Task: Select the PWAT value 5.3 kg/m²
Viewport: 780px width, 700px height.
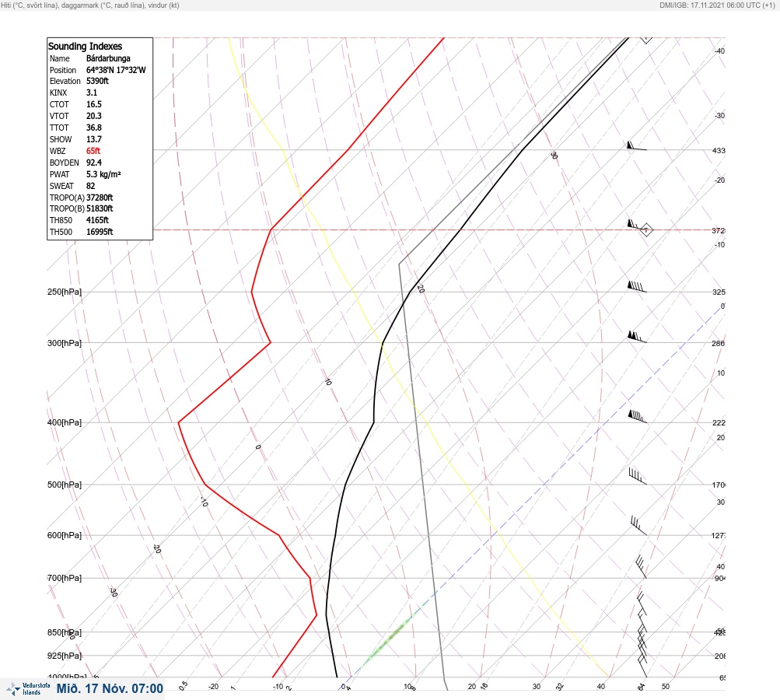Action: 103,174
